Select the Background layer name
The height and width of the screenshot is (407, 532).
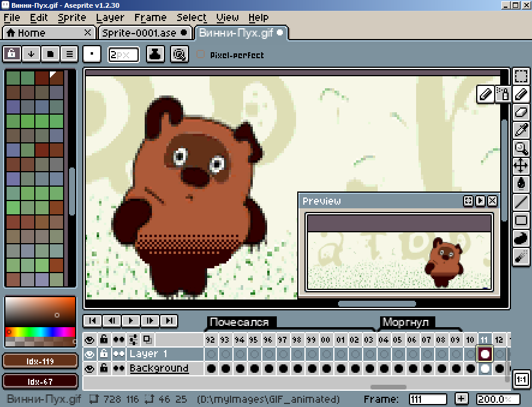coord(159,369)
